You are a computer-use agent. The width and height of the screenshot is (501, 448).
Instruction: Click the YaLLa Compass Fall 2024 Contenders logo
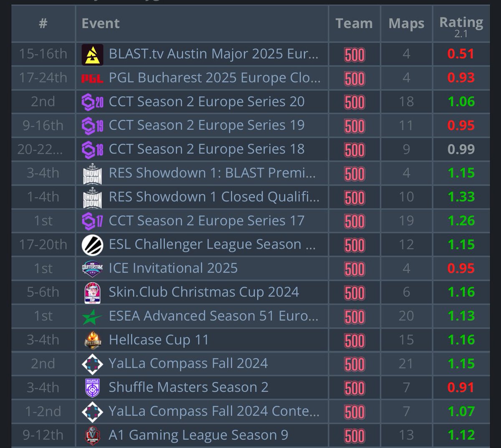[x=92, y=412]
